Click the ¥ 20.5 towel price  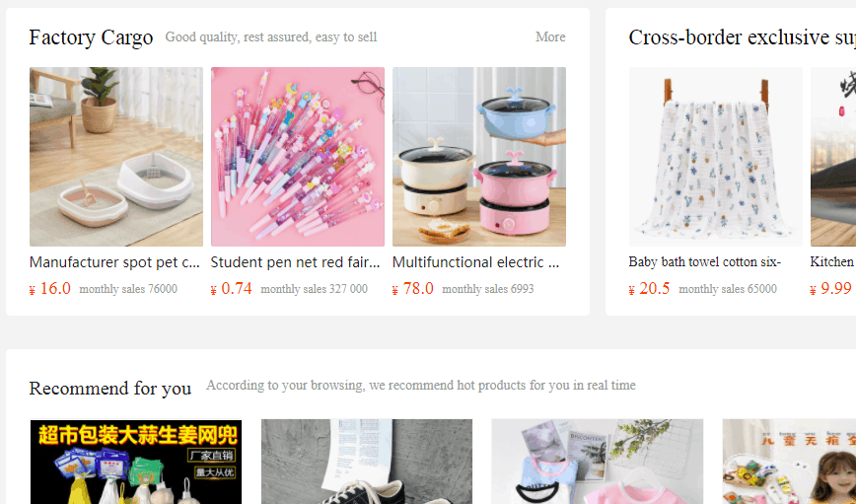click(649, 288)
